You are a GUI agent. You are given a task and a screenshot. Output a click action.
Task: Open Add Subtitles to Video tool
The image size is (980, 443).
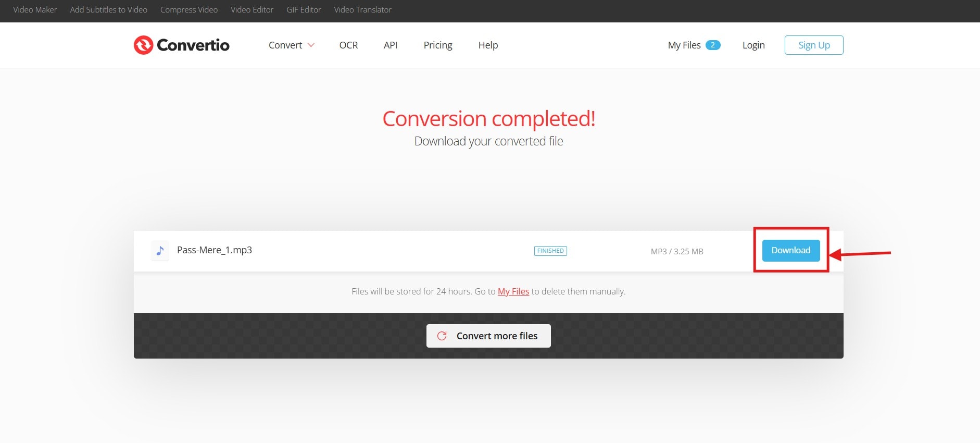click(109, 10)
